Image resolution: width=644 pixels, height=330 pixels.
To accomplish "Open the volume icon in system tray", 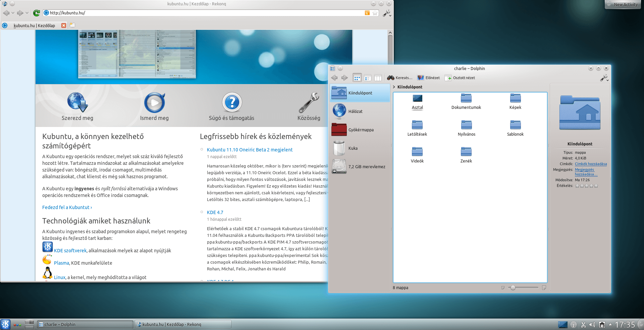I will click(x=592, y=325).
